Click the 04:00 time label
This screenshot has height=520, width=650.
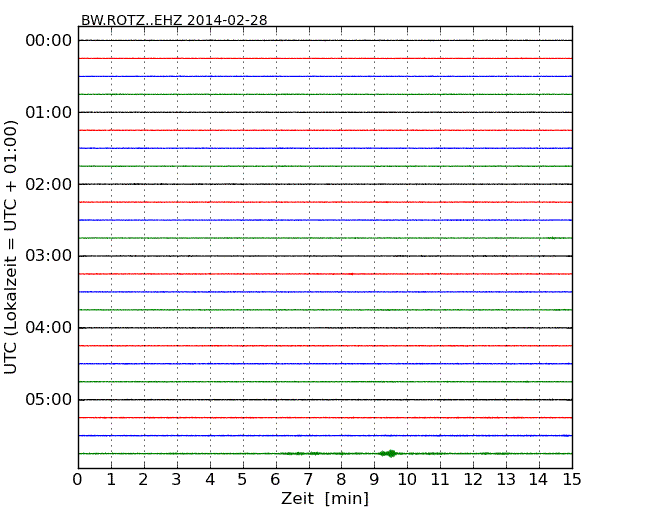pyautogui.click(x=49, y=328)
